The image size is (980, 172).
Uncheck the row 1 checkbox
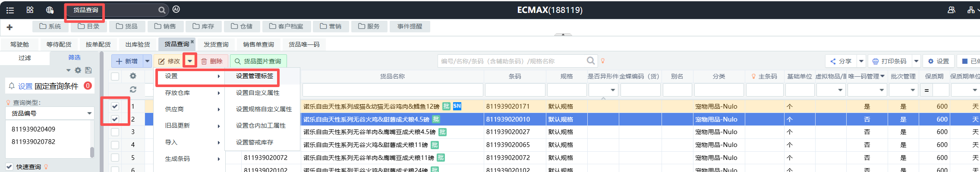115,106
